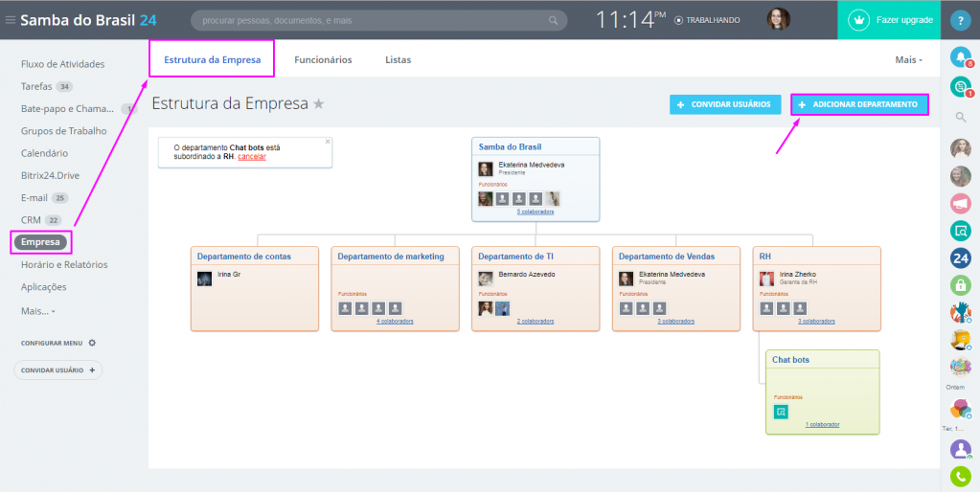Open Departamento de Vendas title
Viewport: 980px width, 492px height.
tap(667, 256)
